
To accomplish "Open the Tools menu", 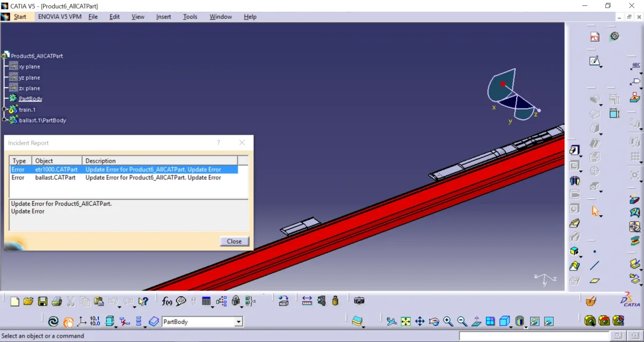I will [190, 17].
